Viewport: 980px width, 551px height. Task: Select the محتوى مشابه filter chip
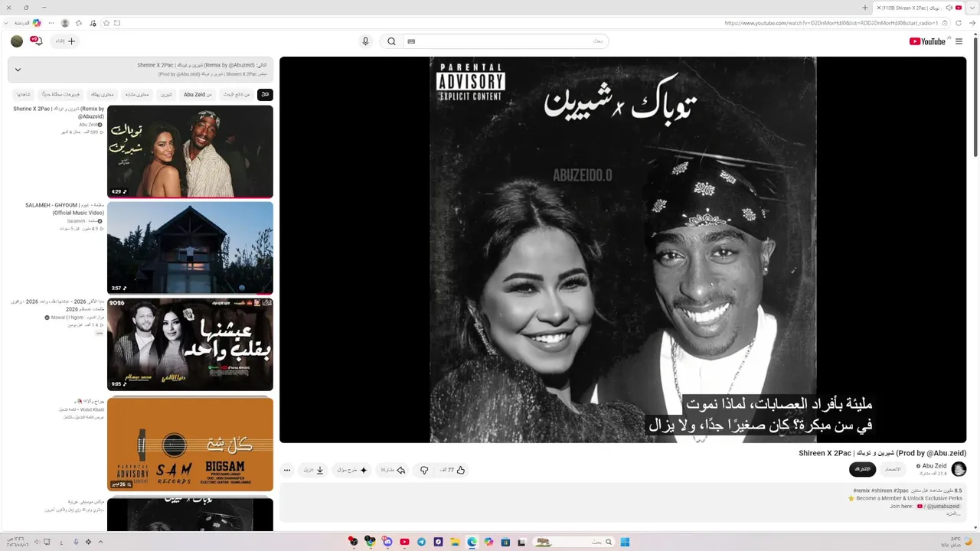click(x=137, y=95)
